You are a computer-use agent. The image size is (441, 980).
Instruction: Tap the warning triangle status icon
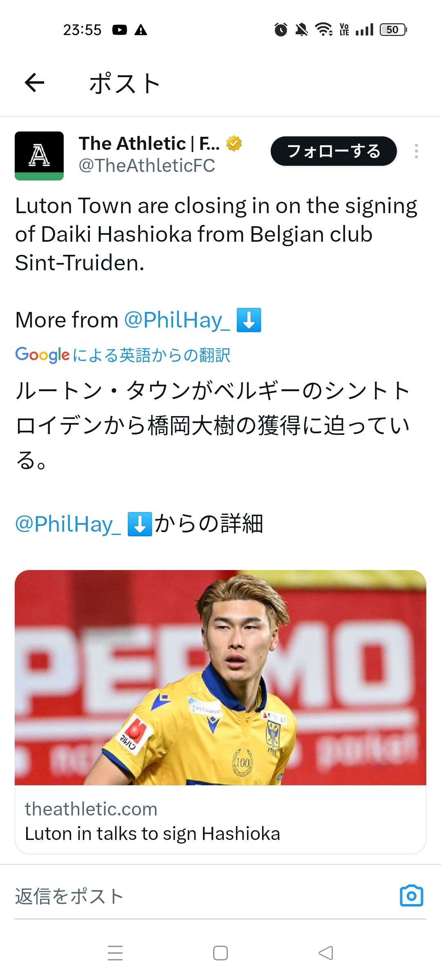pyautogui.click(x=141, y=30)
